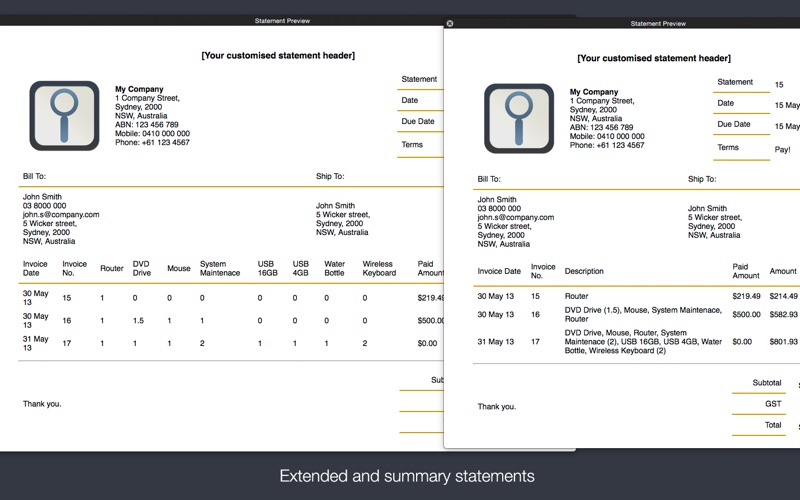
Task: Click 'Water Bottle' column header in back window
Action: pos(334,268)
